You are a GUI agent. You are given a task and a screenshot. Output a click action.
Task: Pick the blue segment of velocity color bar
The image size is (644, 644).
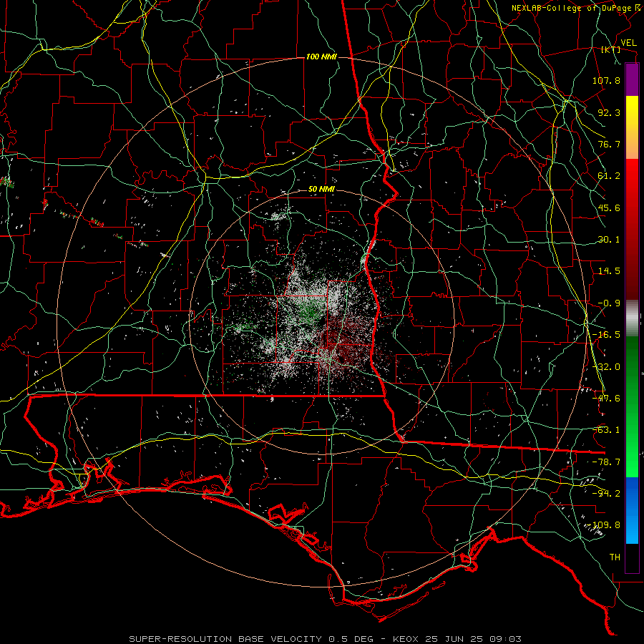[632, 510]
